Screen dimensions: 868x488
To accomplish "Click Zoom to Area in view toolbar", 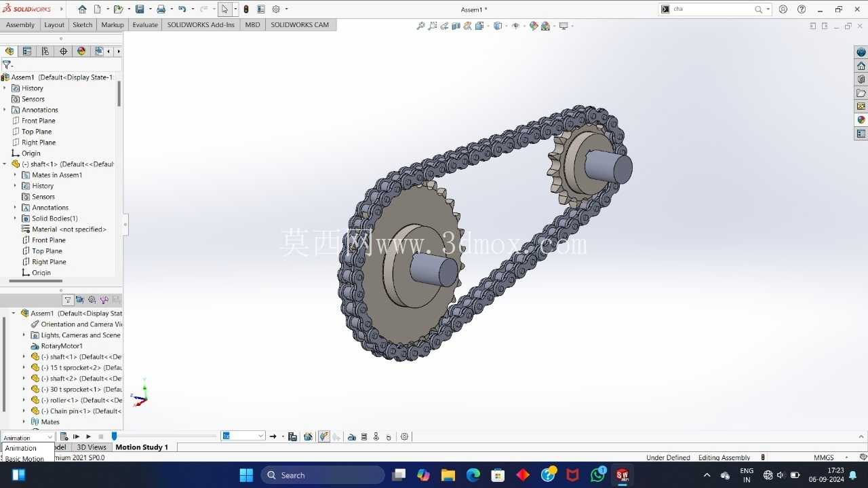I will [x=433, y=26].
